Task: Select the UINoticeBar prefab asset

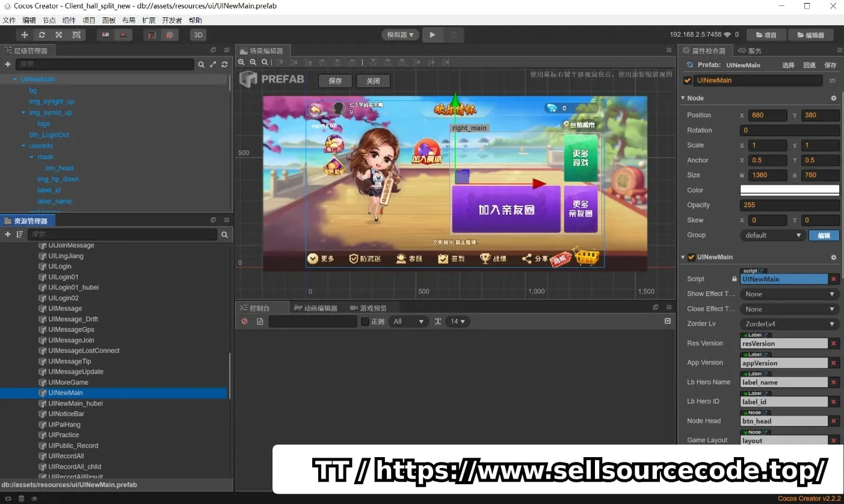Action: [x=66, y=414]
